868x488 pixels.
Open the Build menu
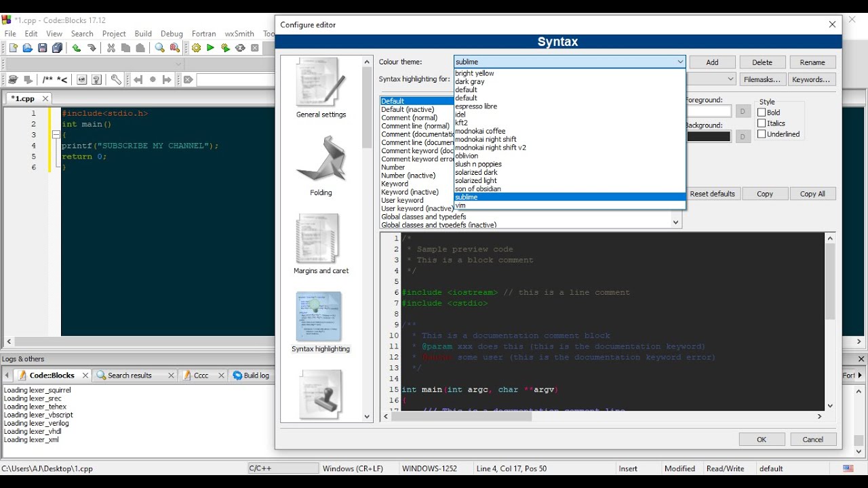point(143,33)
